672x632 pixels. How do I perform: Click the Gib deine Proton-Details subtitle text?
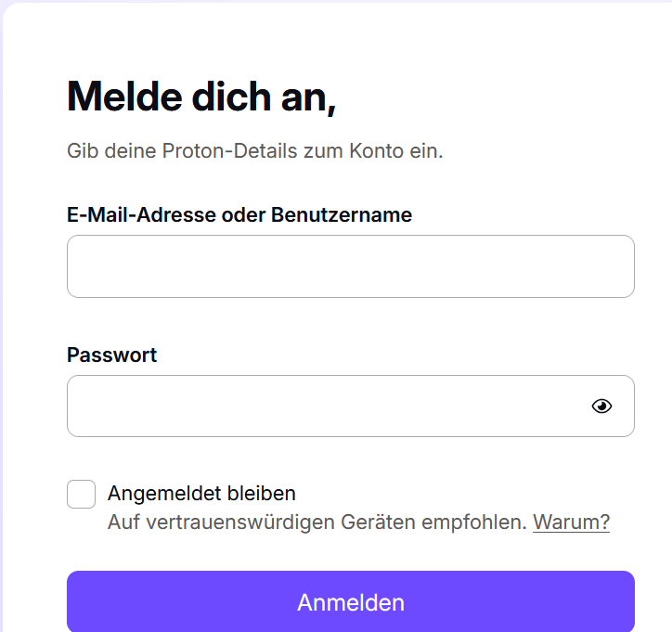[x=255, y=150]
